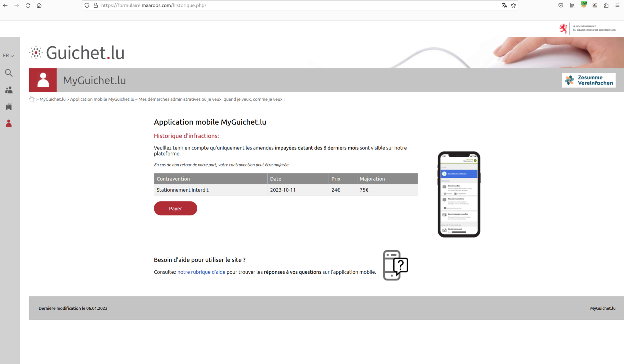Follow the MyGuichet.lu breadcrumb link

tap(53, 99)
